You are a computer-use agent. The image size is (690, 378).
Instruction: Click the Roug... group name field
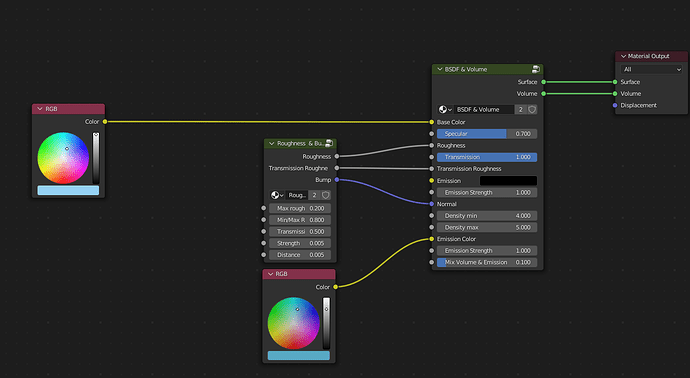(297, 195)
